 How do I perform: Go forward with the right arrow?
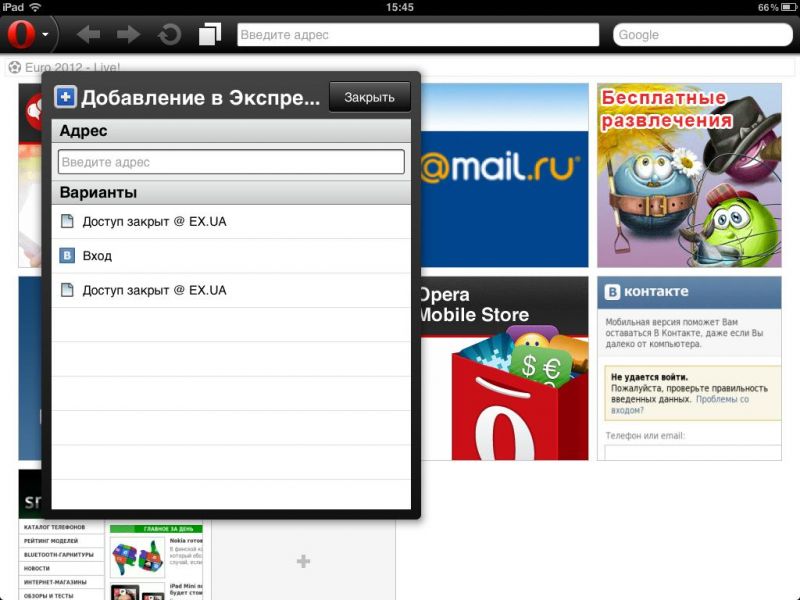coord(128,35)
